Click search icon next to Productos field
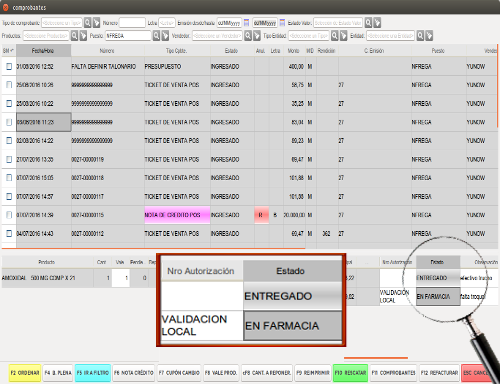The width and height of the screenshot is (500, 384). point(74,36)
